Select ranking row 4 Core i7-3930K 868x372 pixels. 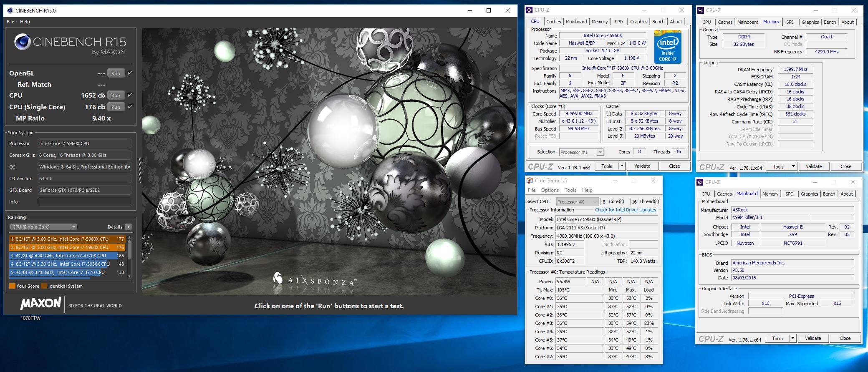pyautogui.click(x=67, y=264)
